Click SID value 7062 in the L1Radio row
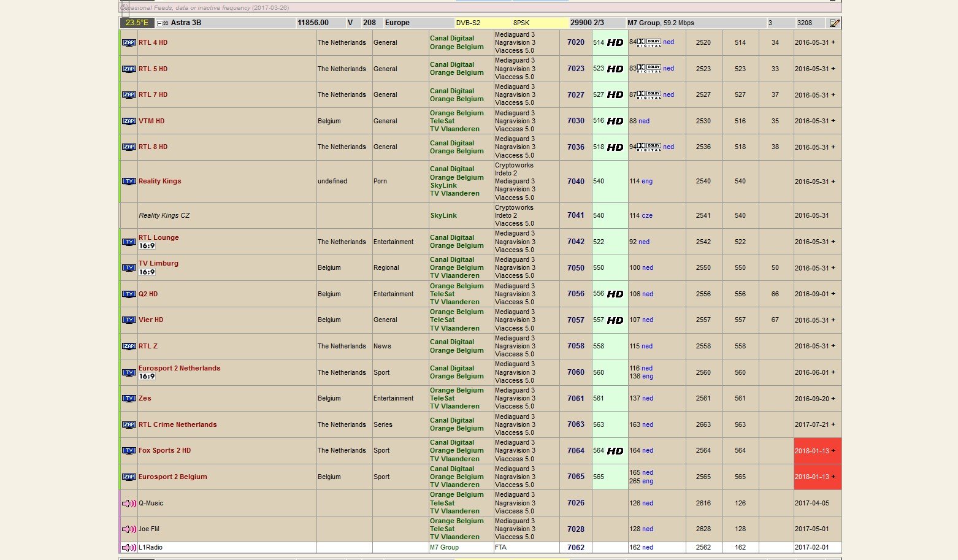Screen dimensions: 958x560 click(x=576, y=548)
